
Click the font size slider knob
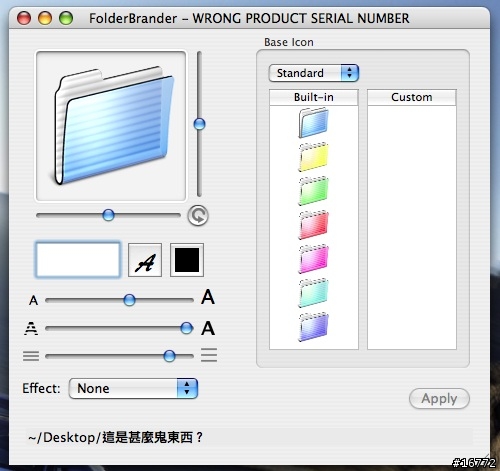point(129,300)
